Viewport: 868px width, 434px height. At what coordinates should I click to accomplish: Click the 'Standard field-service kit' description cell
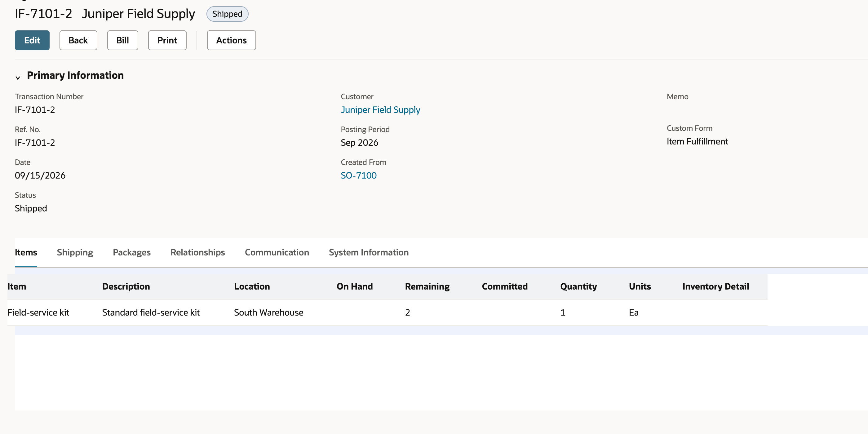(x=151, y=312)
